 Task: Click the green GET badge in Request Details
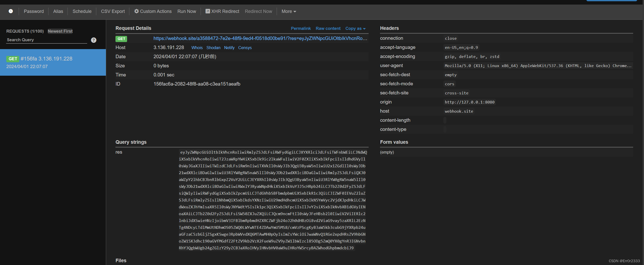(121, 39)
